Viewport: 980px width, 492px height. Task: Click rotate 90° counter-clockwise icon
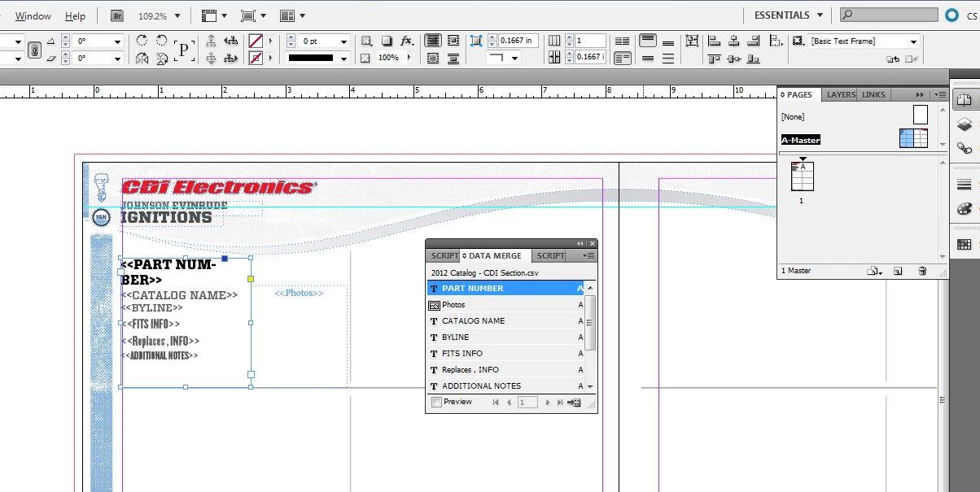[x=161, y=41]
